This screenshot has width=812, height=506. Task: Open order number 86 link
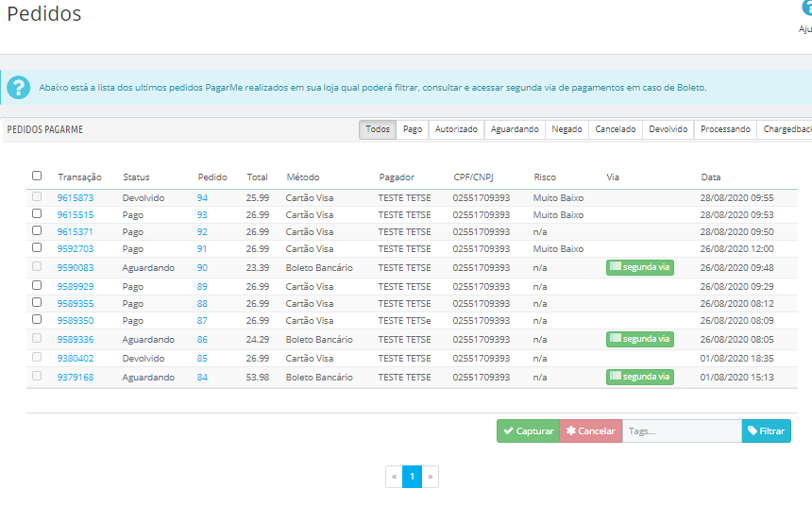point(202,339)
